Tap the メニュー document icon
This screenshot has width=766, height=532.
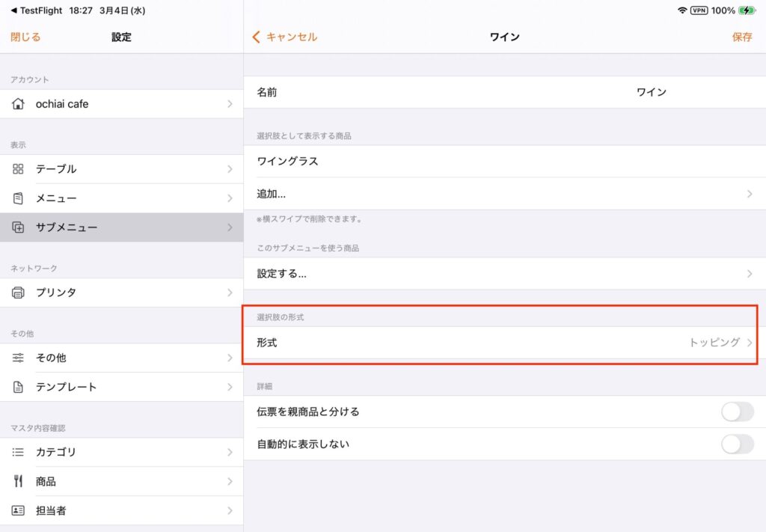coord(19,198)
